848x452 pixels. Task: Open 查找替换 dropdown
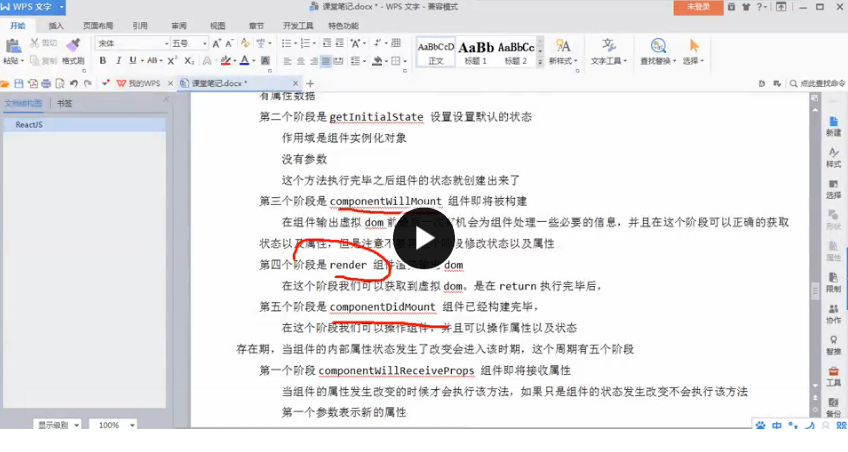pyautogui.click(x=658, y=61)
